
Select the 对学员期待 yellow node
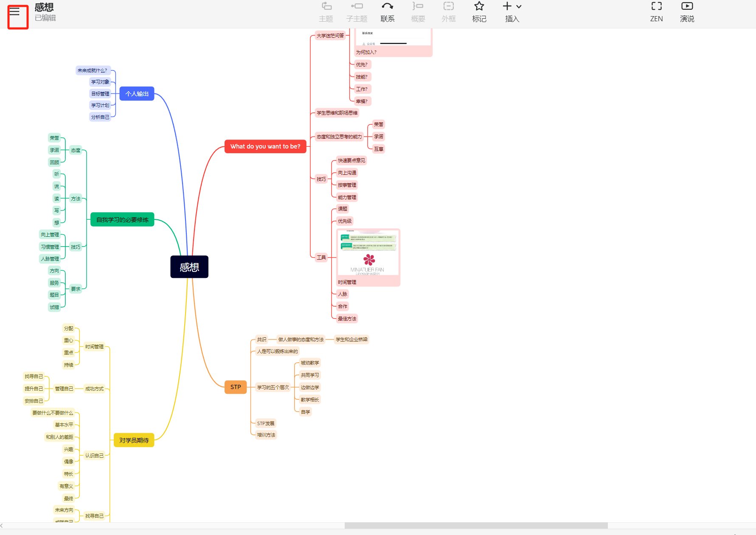point(134,440)
